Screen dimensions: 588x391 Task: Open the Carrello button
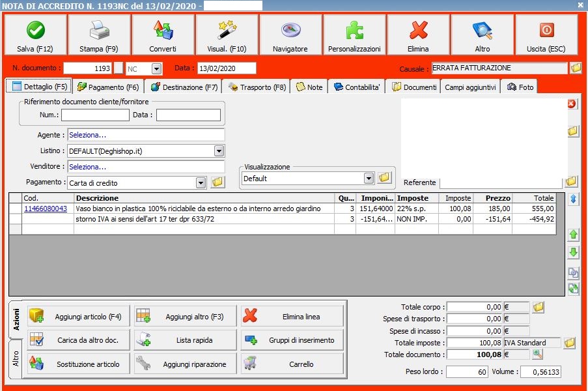point(292,364)
